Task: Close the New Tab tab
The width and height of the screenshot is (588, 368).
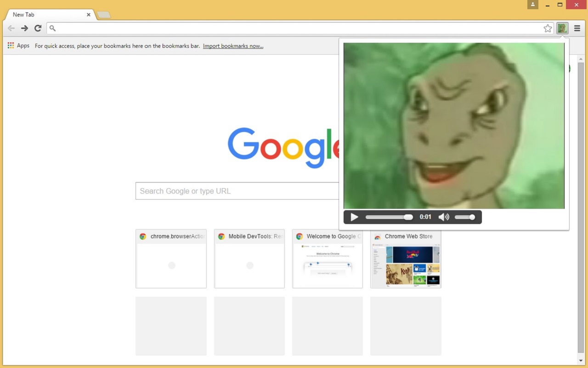Action: tap(89, 15)
